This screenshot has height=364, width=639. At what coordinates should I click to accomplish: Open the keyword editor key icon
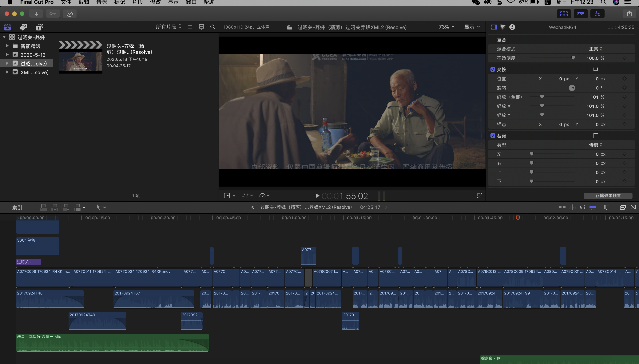coord(53,14)
